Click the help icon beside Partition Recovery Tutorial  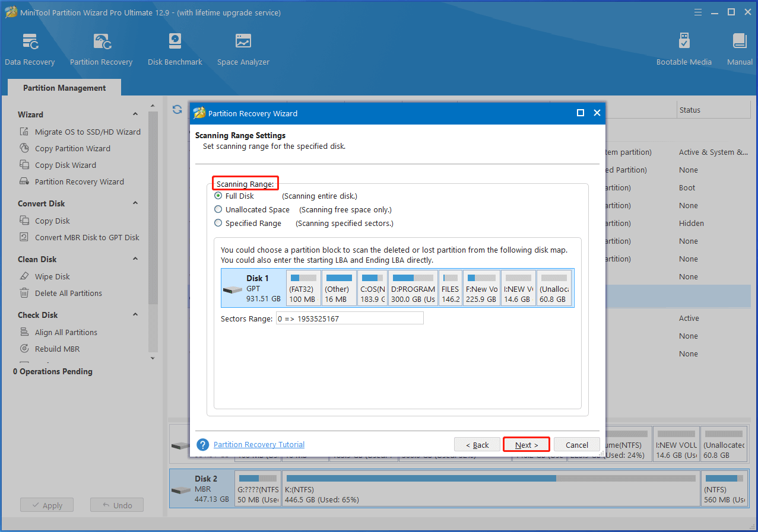click(203, 444)
